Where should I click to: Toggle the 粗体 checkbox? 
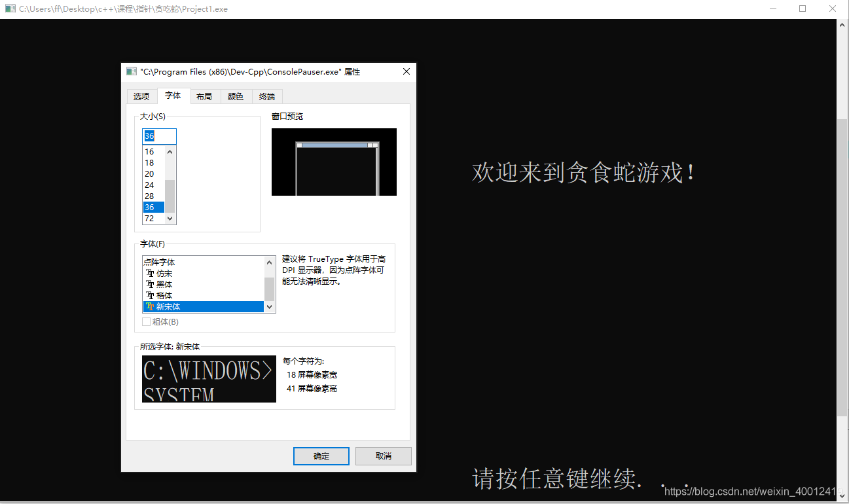tap(147, 321)
